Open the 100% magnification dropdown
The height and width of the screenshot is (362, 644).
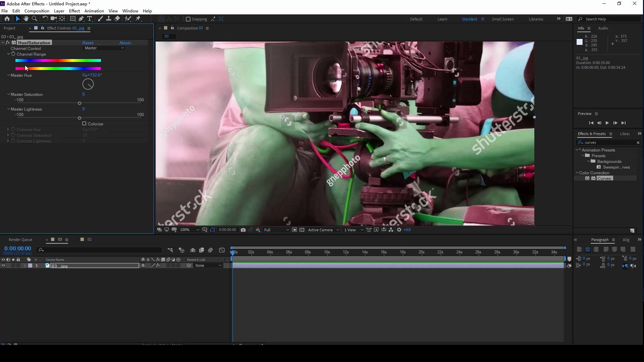190,230
